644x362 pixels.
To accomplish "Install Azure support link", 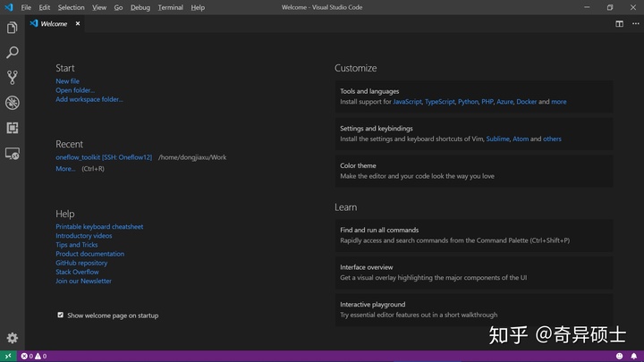I will click(504, 102).
